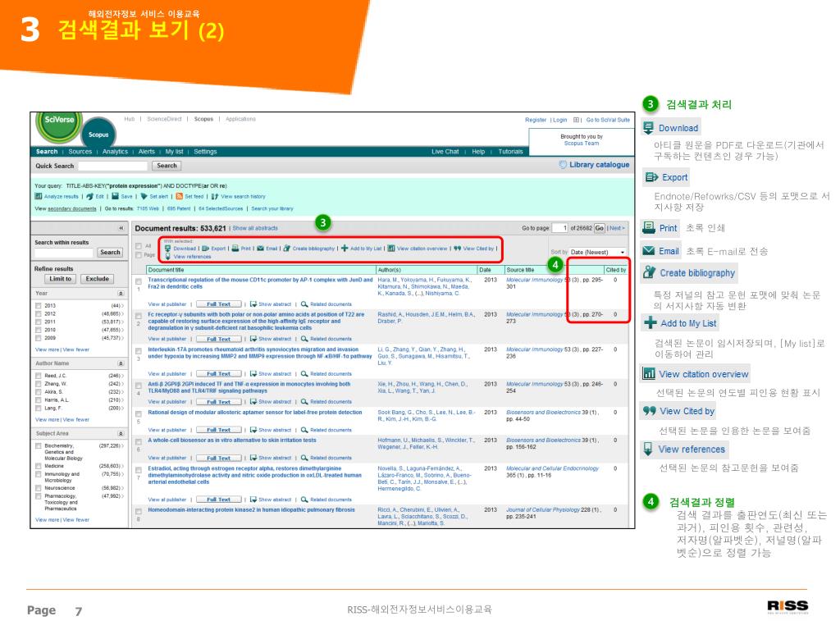Click the Quick Search text field
This screenshot has height=630, width=840.
click(x=112, y=166)
